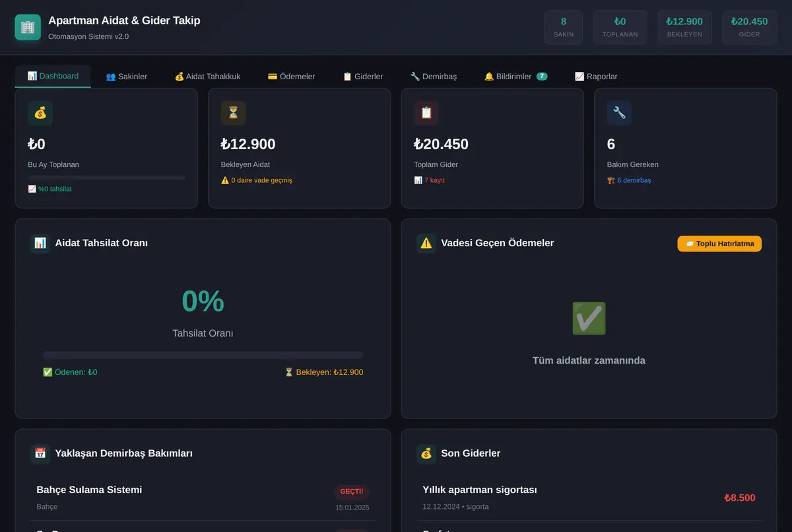792x532 pixels.
Task: Click the apartment building logo icon
Action: 28,27
